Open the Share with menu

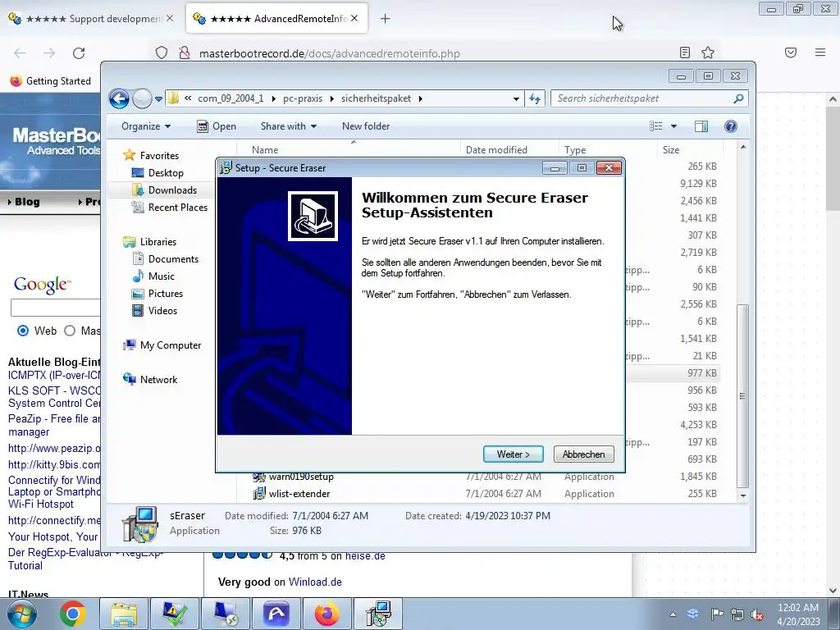tap(288, 126)
